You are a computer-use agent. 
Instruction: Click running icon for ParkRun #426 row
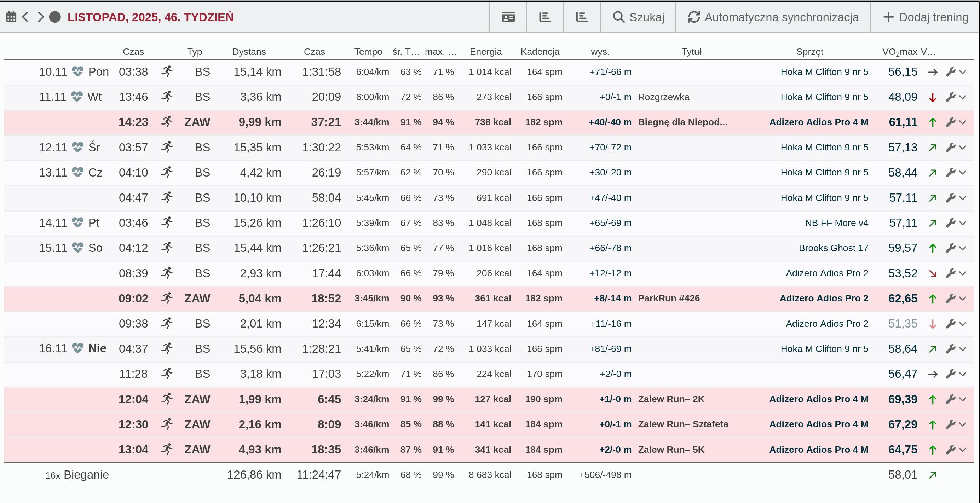tap(167, 298)
